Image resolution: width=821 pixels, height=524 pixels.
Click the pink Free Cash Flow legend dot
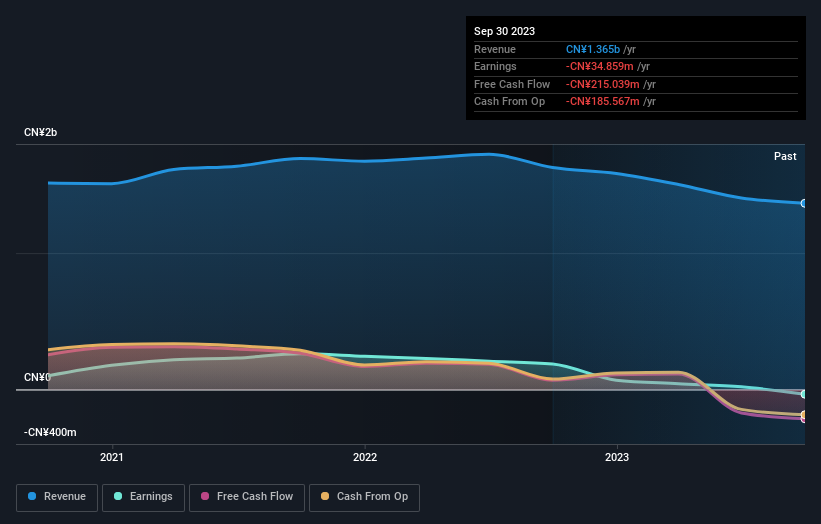pos(205,496)
